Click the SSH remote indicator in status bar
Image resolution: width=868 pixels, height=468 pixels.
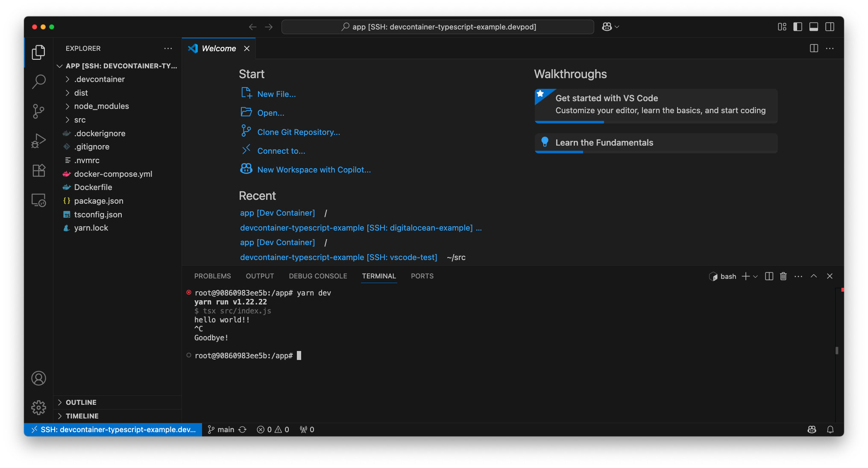pyautogui.click(x=113, y=430)
